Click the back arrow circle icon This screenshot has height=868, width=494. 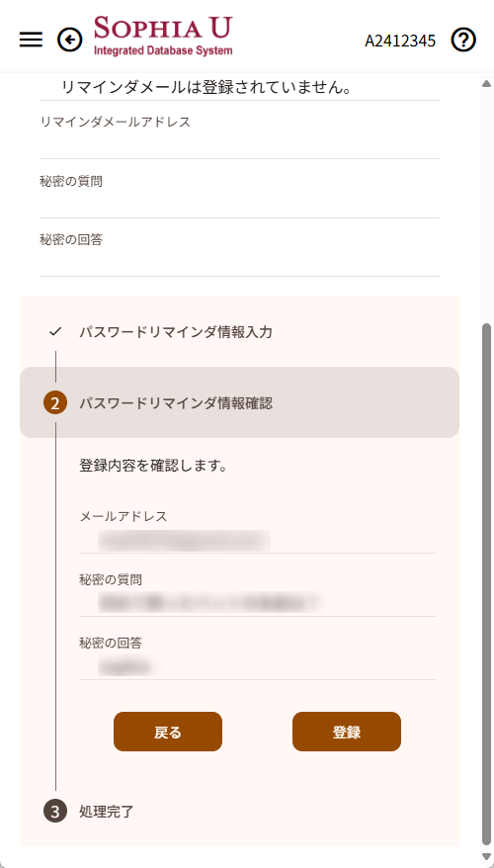tap(70, 40)
